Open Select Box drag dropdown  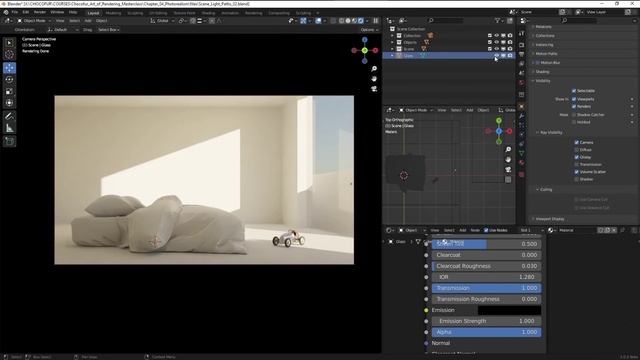coord(109,30)
